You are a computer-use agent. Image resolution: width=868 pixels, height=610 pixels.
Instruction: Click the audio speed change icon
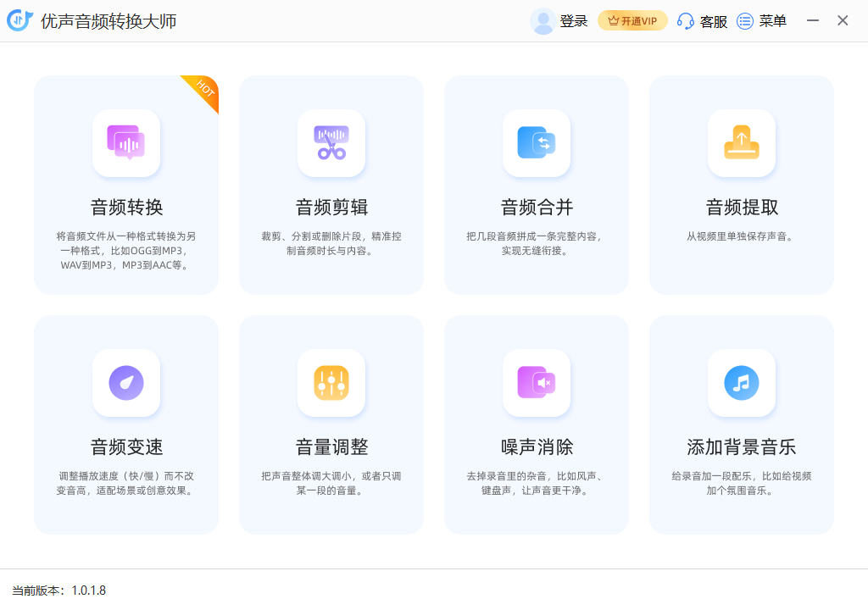click(126, 383)
